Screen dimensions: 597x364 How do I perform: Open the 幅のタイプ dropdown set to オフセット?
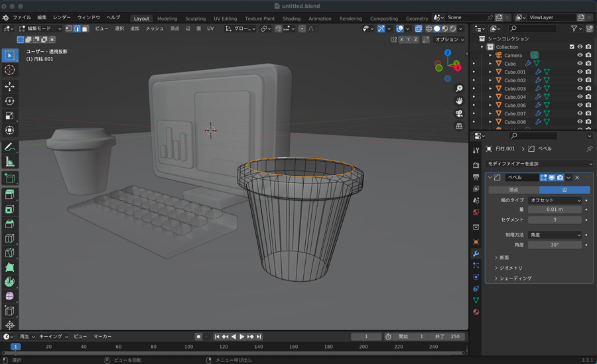click(555, 200)
